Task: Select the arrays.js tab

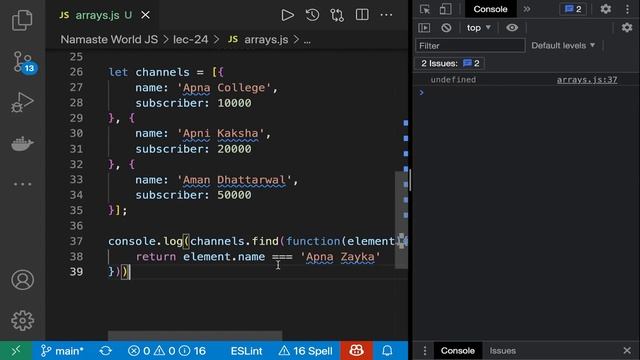Action: (x=97, y=15)
